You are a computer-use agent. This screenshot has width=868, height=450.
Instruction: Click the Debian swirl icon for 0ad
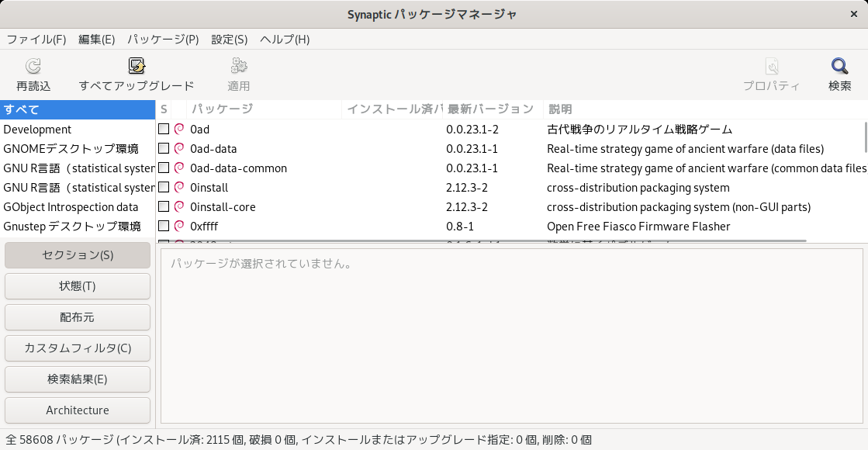[x=179, y=129]
